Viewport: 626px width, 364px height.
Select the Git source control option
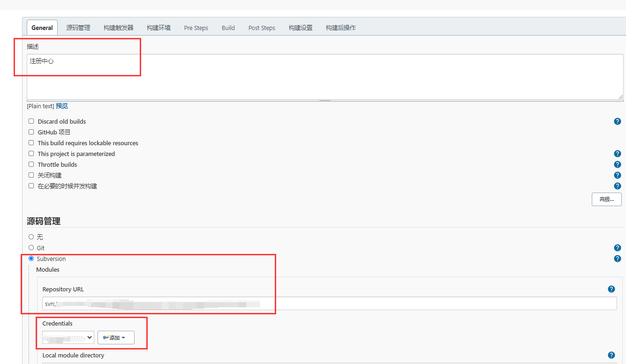point(31,247)
